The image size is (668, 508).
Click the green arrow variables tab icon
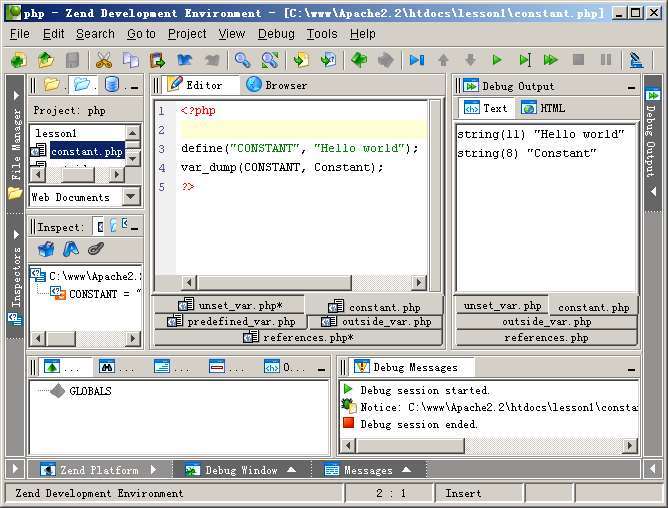52,367
